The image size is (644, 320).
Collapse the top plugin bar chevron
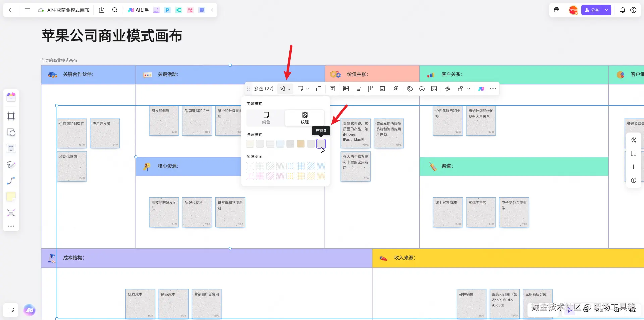212,10
